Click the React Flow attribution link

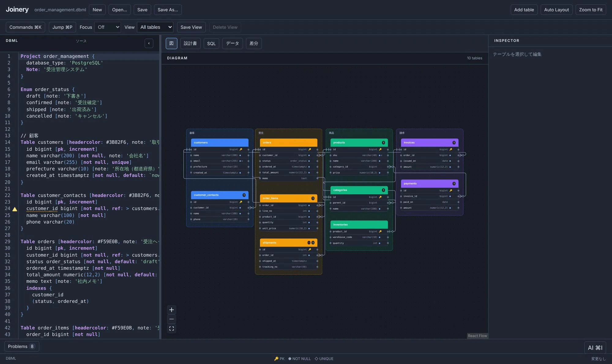click(477, 336)
